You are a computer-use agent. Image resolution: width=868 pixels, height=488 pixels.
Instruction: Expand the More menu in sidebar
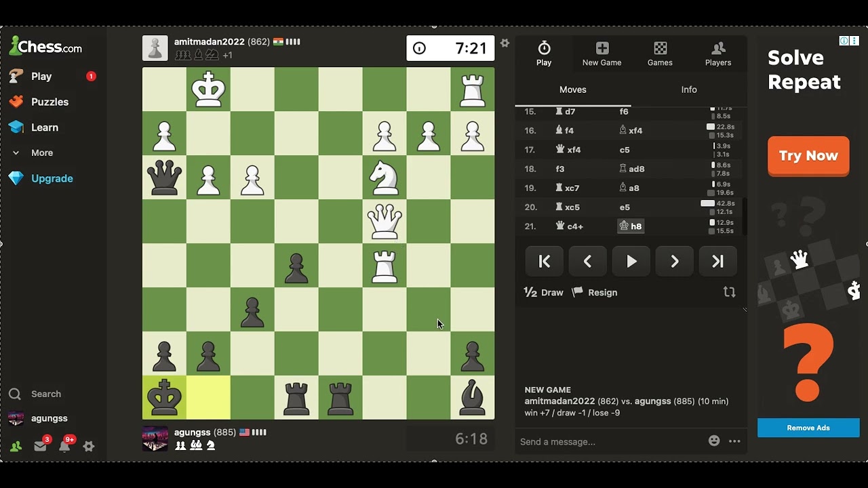(41, 152)
